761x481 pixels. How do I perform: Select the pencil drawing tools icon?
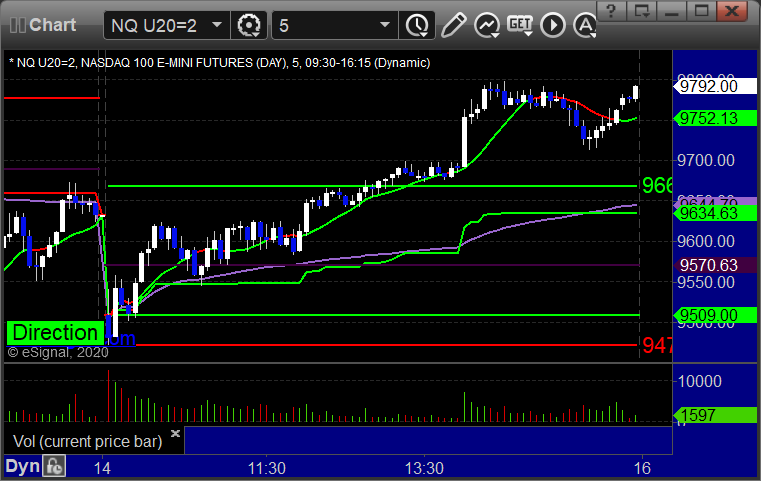454,25
